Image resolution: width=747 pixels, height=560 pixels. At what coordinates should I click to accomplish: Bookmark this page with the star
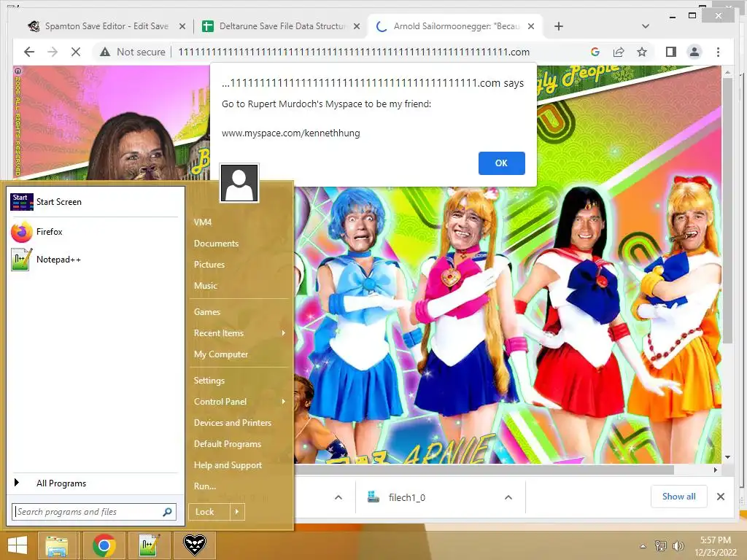642,52
